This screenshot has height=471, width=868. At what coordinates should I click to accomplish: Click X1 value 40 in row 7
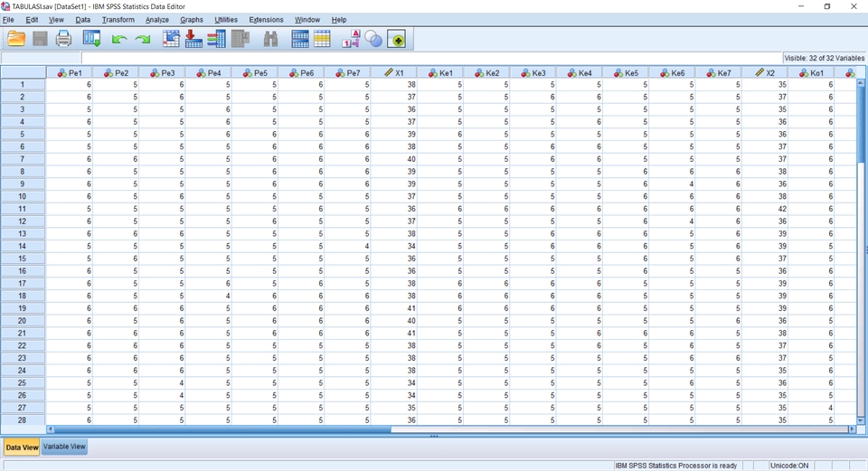point(394,159)
